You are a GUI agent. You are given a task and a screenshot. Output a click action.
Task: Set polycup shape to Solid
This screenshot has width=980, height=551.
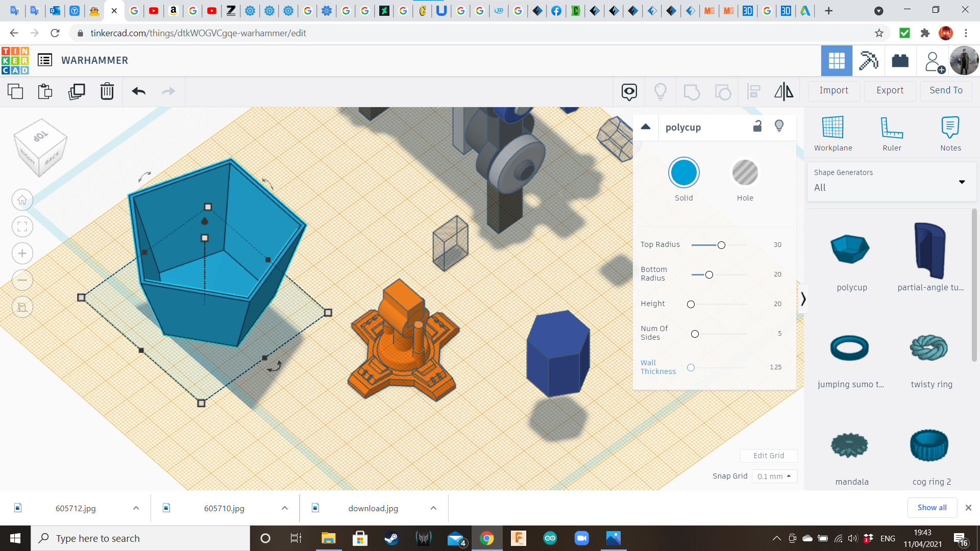click(x=683, y=173)
